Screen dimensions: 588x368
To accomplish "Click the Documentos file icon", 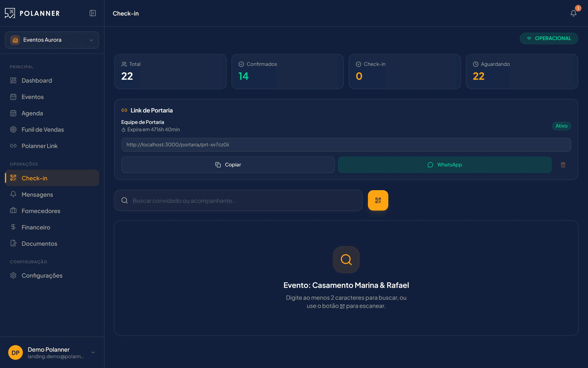I will click(13, 243).
